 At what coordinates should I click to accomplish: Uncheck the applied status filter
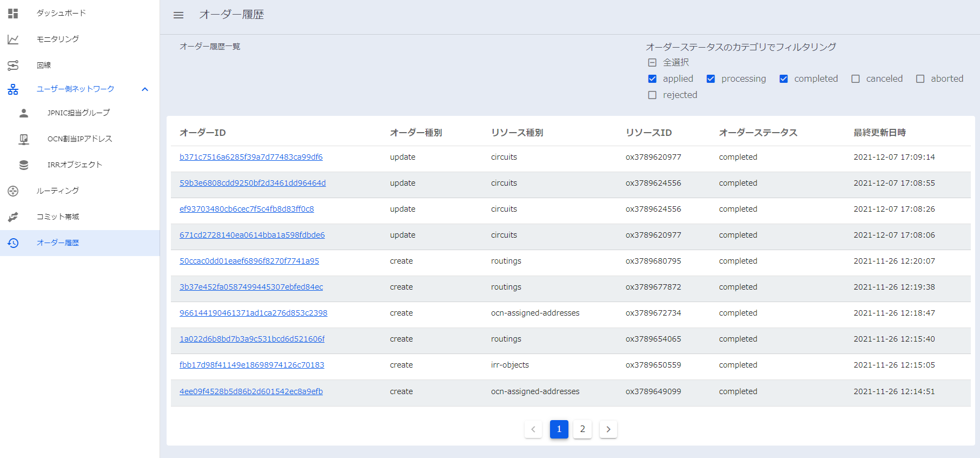(652, 79)
